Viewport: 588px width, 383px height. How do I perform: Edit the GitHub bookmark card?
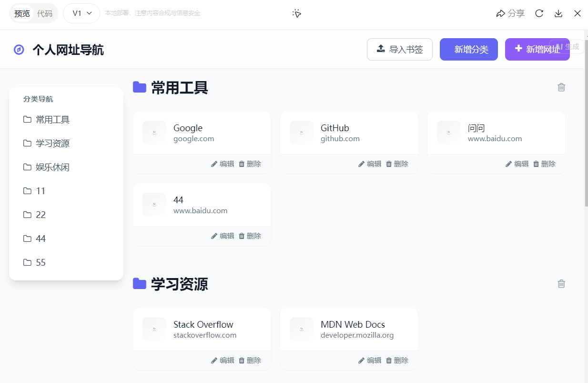370,164
